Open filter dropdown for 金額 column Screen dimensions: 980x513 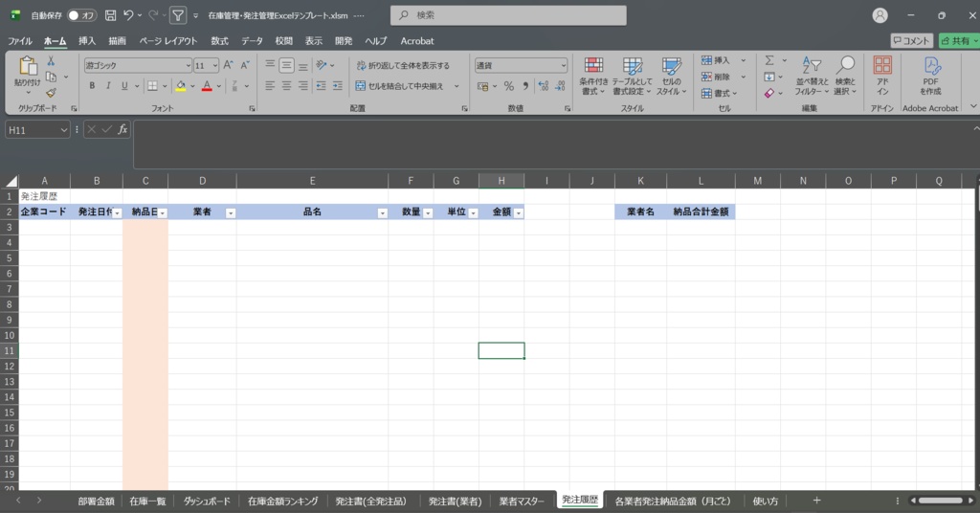click(x=518, y=213)
